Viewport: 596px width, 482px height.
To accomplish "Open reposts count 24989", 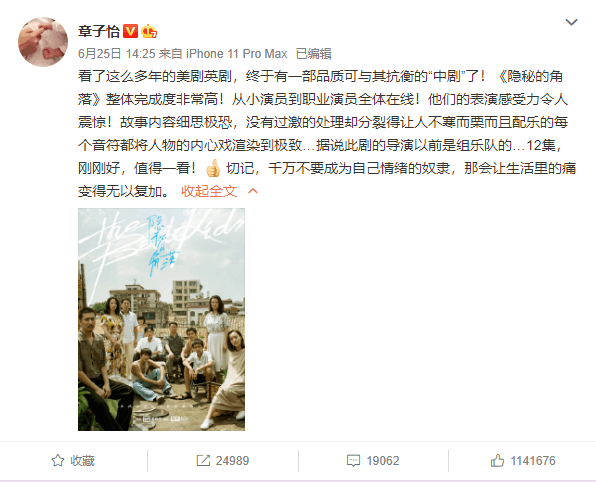I will click(x=223, y=461).
